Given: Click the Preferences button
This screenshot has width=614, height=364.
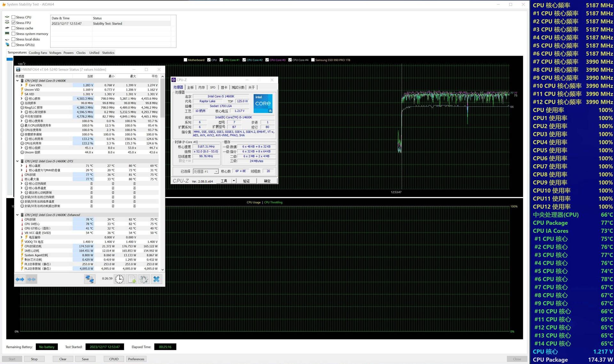Looking at the screenshot, I should point(136,359).
